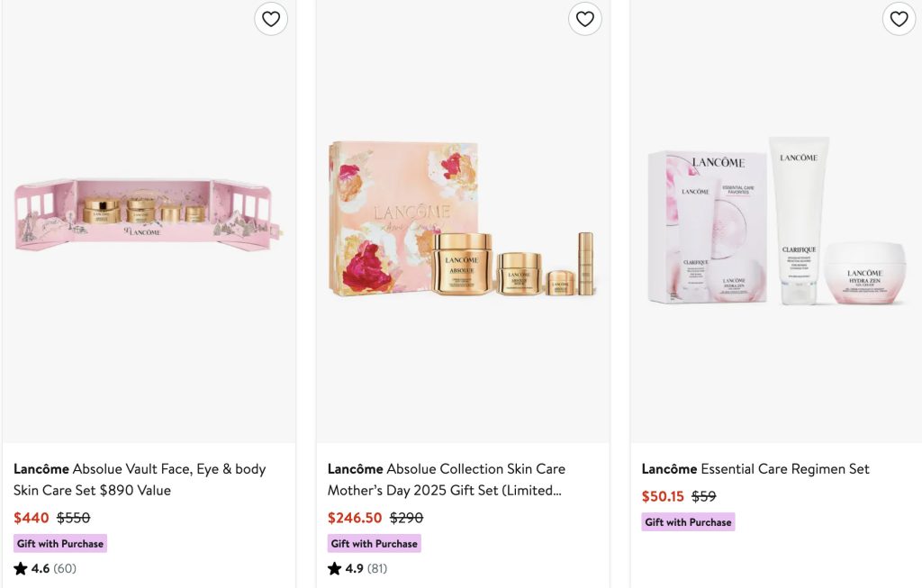922x588 pixels.
Task: Click the crossed-out $550 original price
Action: [74, 518]
